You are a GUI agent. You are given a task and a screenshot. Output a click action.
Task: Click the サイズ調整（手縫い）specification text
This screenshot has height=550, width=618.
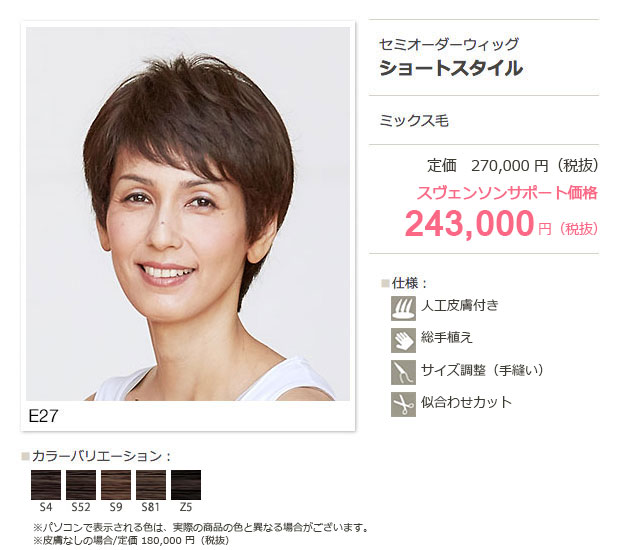click(482, 370)
